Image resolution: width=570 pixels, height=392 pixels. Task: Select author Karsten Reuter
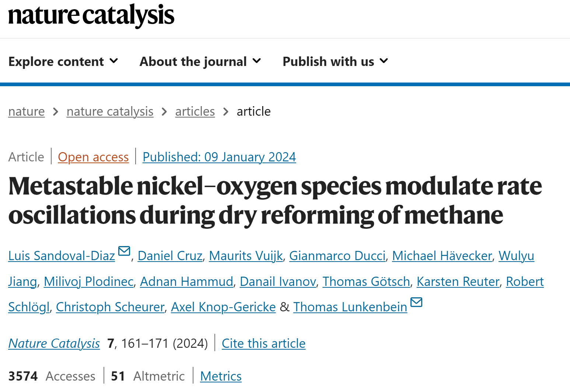click(458, 281)
